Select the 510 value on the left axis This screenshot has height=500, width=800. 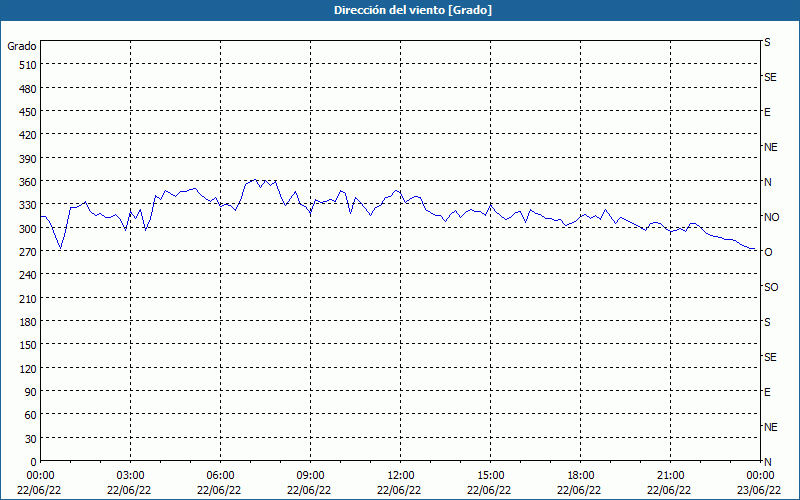pos(28,65)
